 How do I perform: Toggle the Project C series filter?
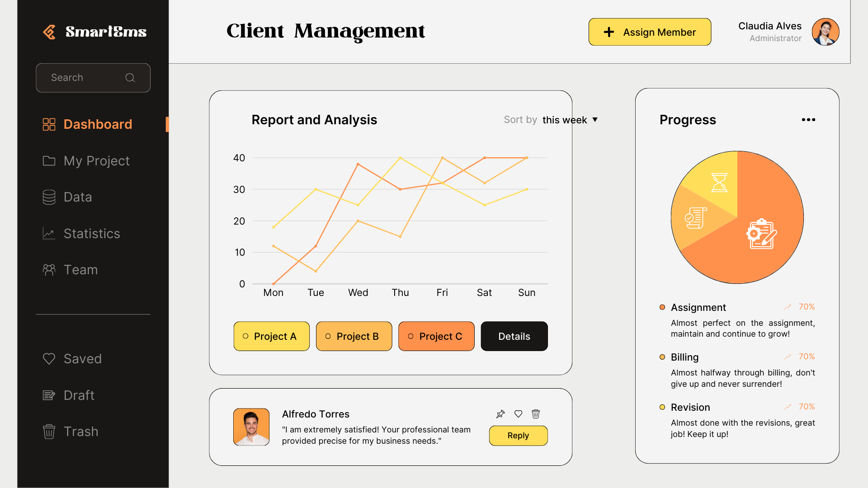pos(436,336)
